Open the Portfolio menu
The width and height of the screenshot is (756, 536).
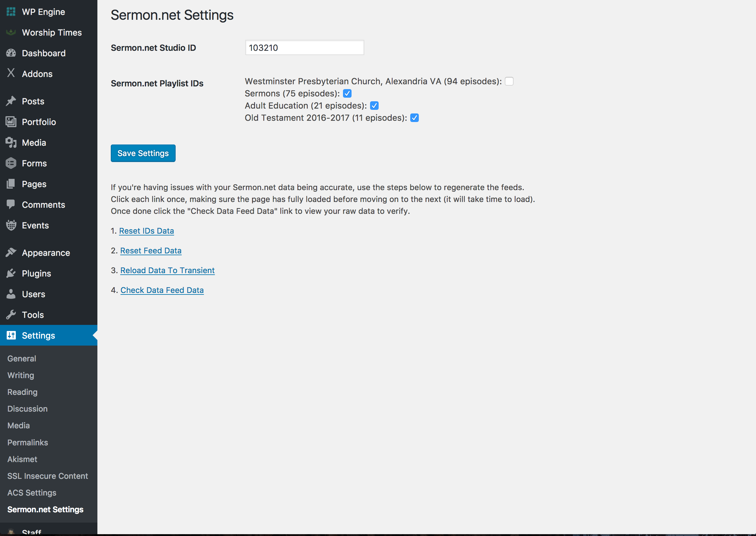pyautogui.click(x=39, y=122)
